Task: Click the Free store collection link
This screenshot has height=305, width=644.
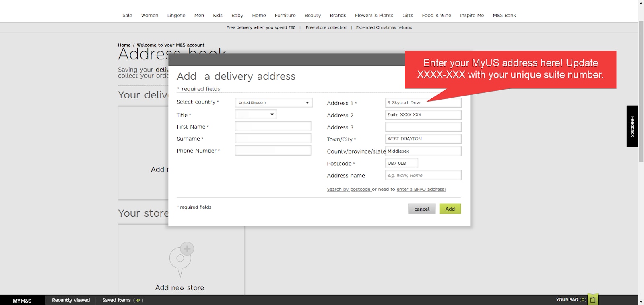Action: [326, 27]
